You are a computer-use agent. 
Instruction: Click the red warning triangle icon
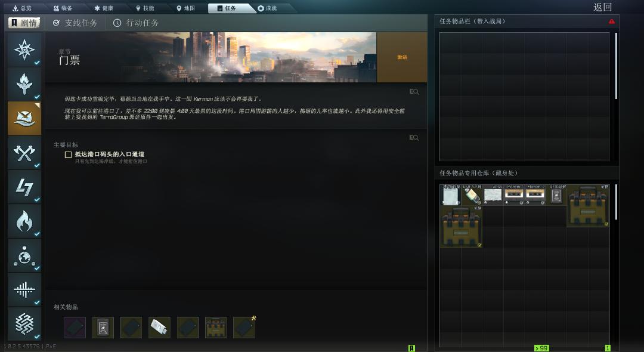[612, 21]
